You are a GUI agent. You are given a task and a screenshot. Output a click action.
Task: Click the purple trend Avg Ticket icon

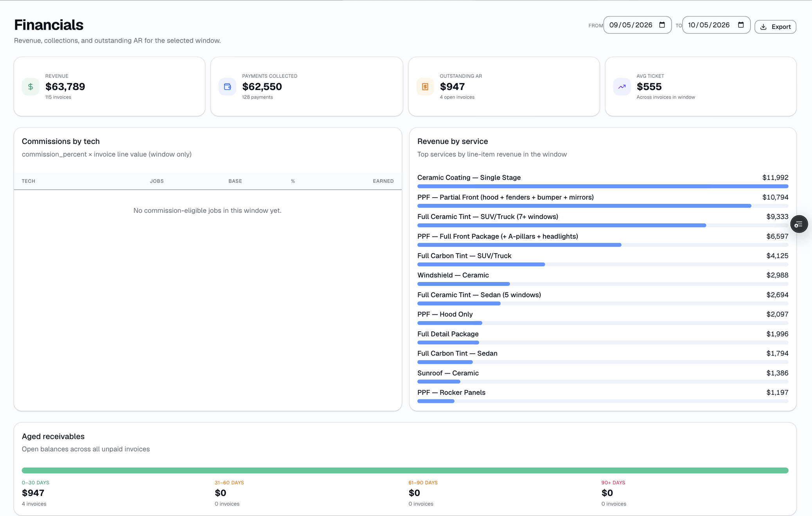[622, 86]
